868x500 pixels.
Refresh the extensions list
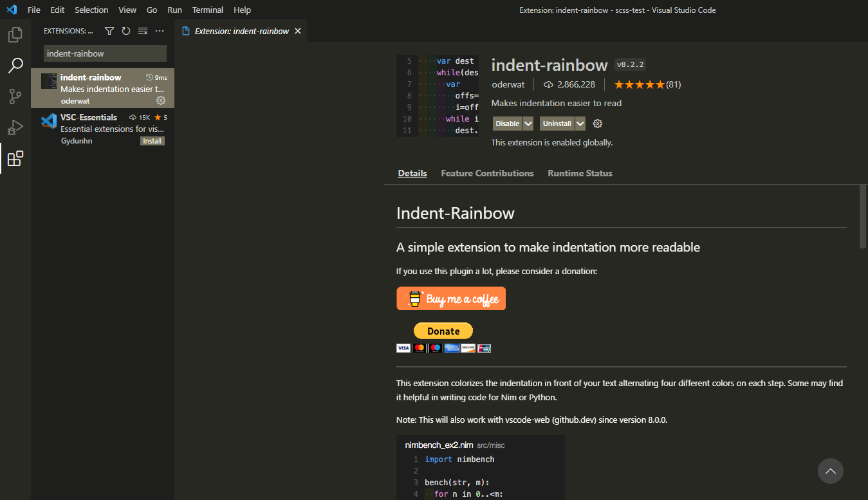(x=126, y=31)
